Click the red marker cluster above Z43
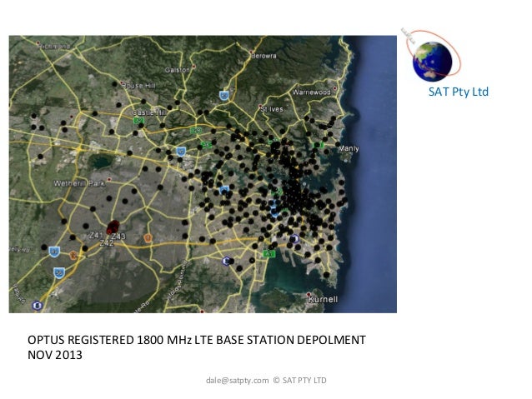Image resolution: width=532 pixels, height=399 pixels. click(x=114, y=227)
